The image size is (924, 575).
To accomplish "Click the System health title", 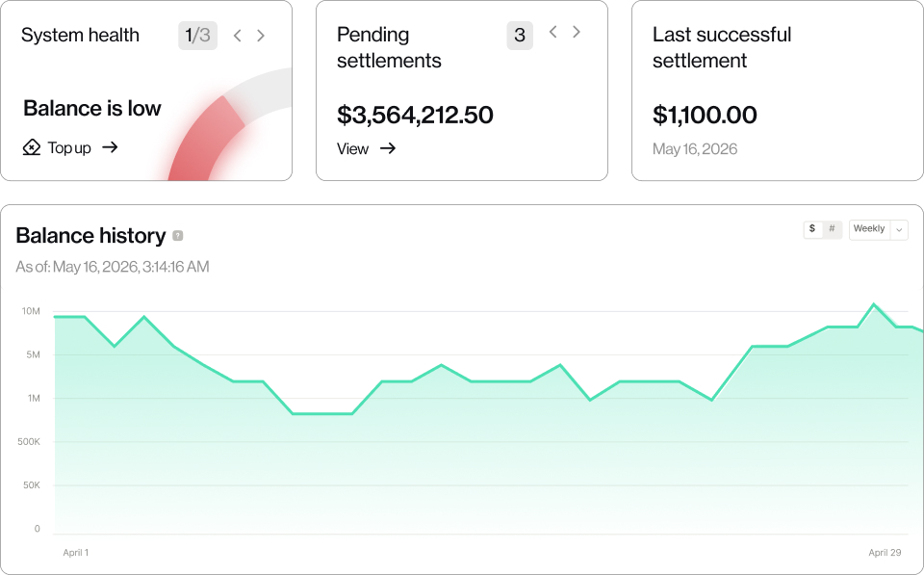I will [80, 36].
